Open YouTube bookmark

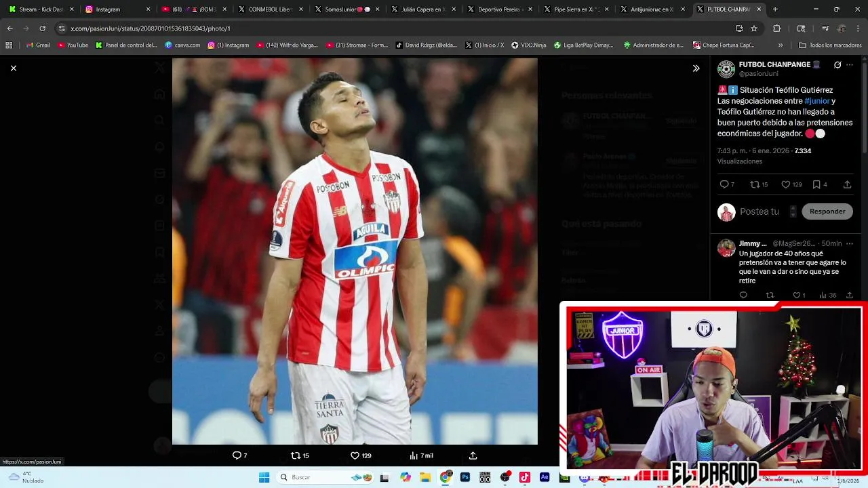[73, 45]
